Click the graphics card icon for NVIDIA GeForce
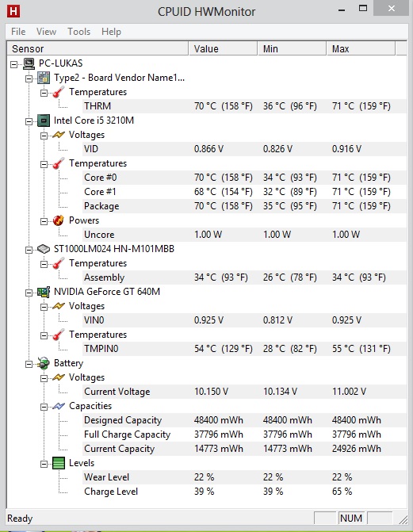Screen dimensions: 413x532 coord(44,292)
